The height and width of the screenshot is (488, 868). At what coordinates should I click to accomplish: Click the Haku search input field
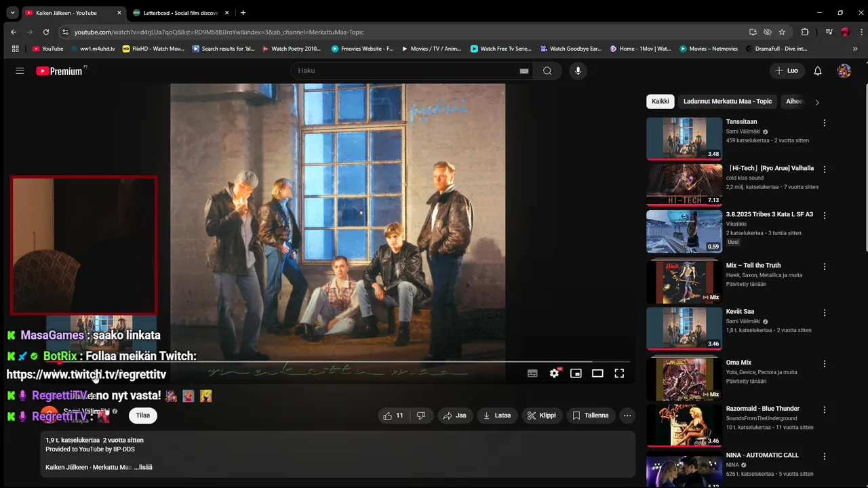[x=407, y=71]
